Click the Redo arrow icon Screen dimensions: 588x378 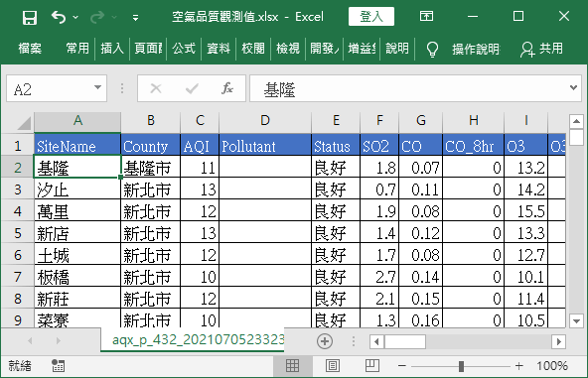[97, 17]
